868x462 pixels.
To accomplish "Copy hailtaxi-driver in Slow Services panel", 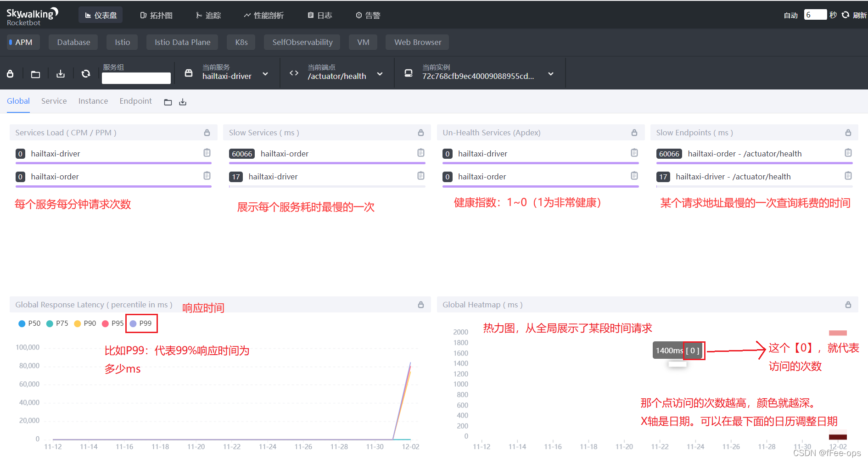I will point(421,176).
